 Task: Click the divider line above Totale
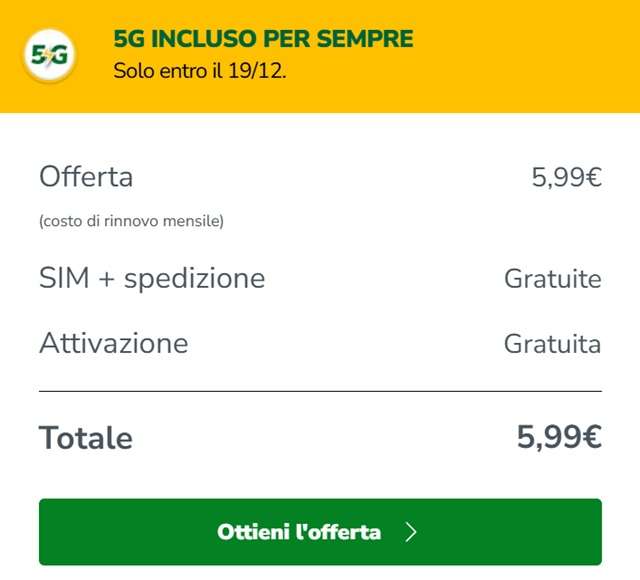point(320,391)
